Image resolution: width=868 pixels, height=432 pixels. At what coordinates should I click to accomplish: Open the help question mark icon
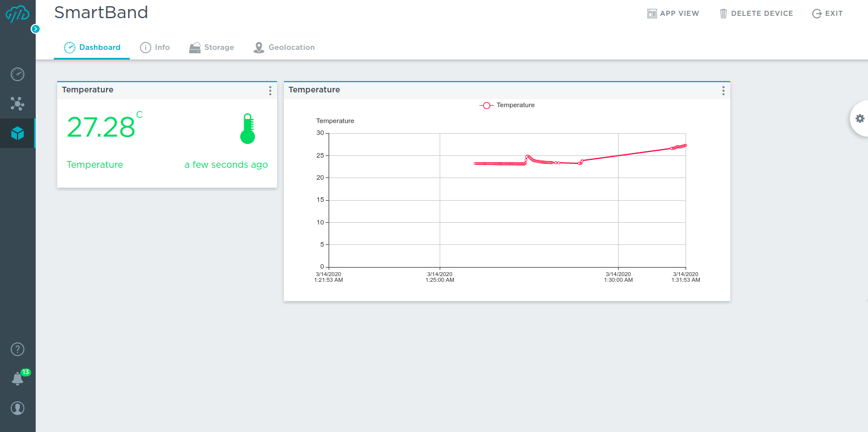18,349
